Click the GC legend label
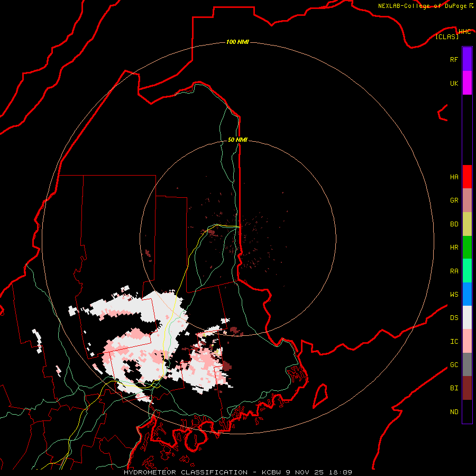Image resolution: width=476 pixels, height=476 pixels. 454,365
